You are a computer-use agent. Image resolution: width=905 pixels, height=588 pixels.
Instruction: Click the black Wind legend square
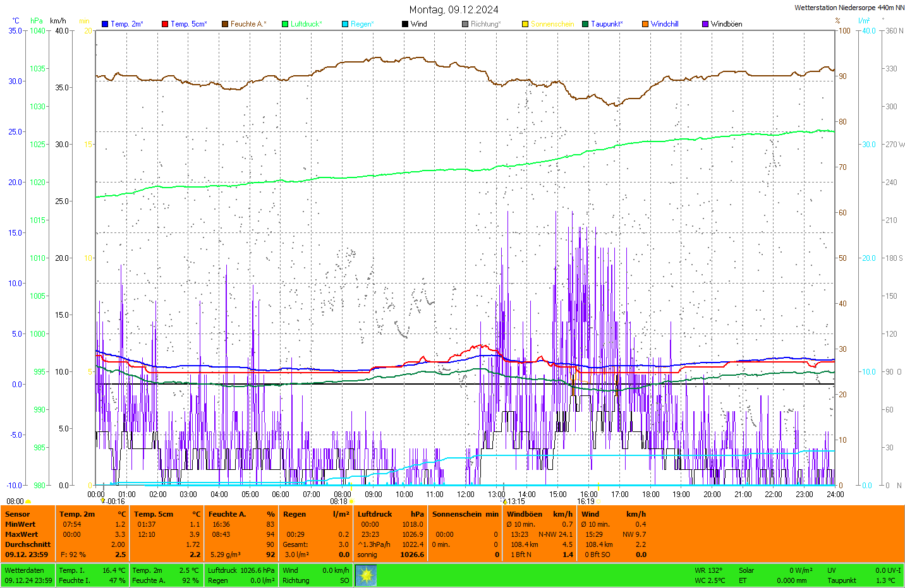405,24
